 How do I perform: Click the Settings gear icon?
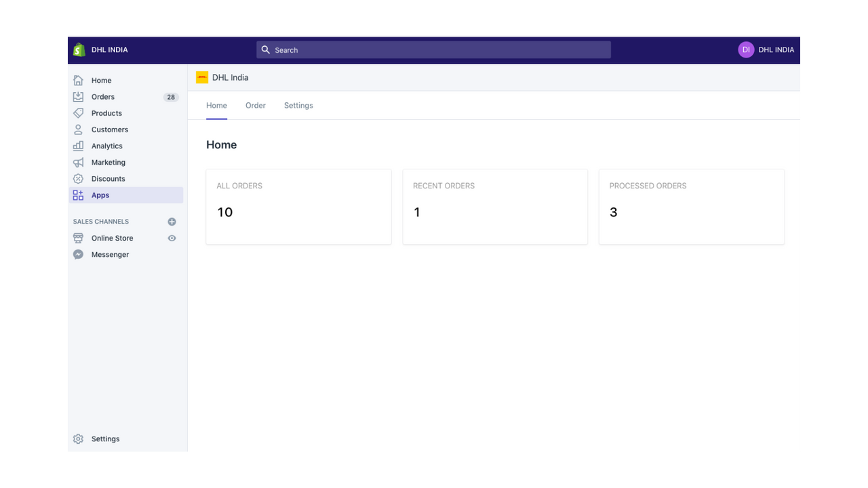78,439
